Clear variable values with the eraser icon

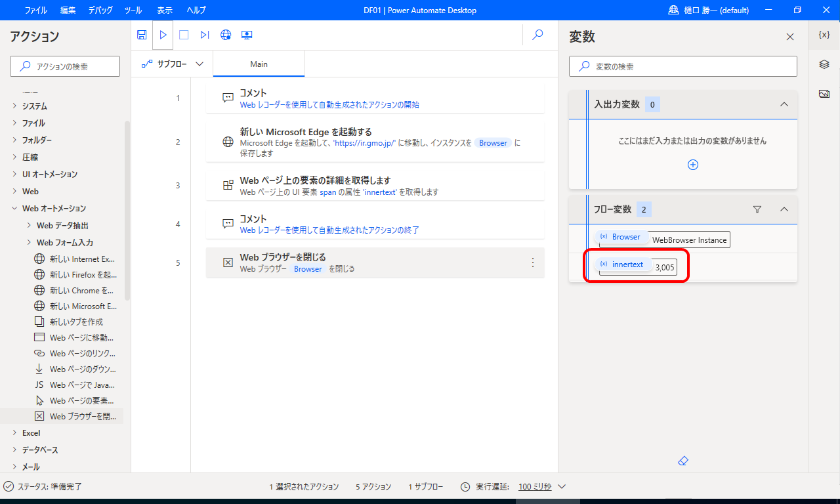click(682, 461)
